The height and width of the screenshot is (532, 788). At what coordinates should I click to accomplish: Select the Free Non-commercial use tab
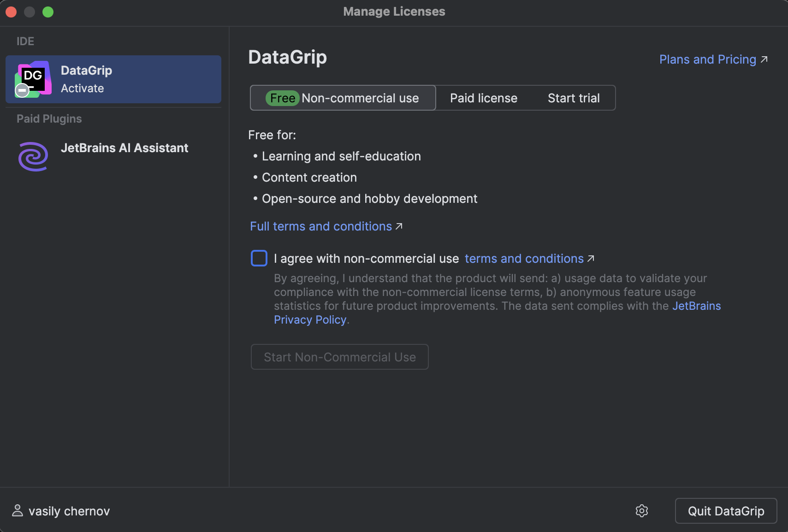[343, 98]
